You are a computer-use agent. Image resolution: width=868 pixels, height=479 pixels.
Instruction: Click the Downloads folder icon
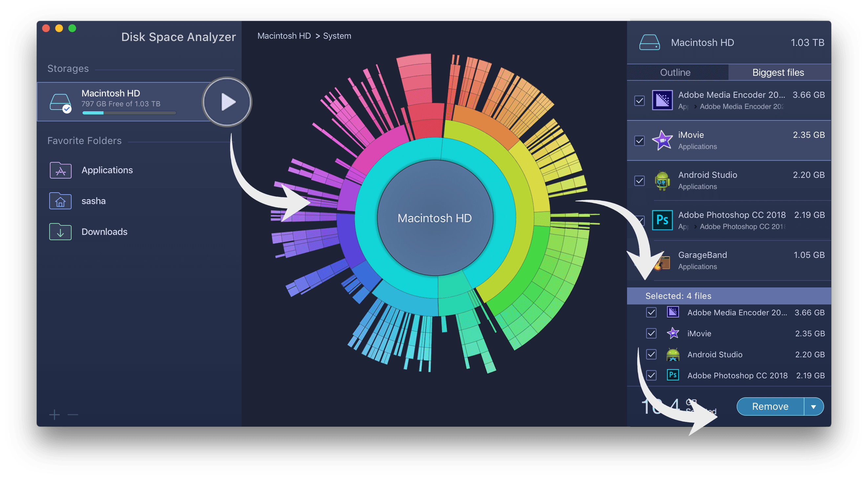pos(60,232)
